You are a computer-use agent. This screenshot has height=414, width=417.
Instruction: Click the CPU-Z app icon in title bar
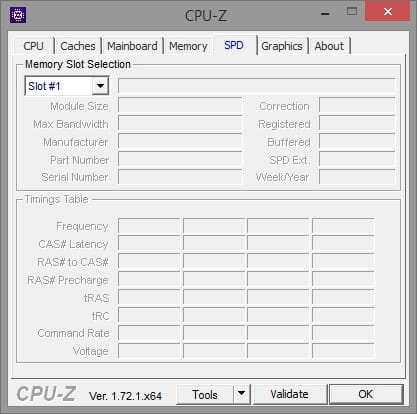tap(18, 15)
